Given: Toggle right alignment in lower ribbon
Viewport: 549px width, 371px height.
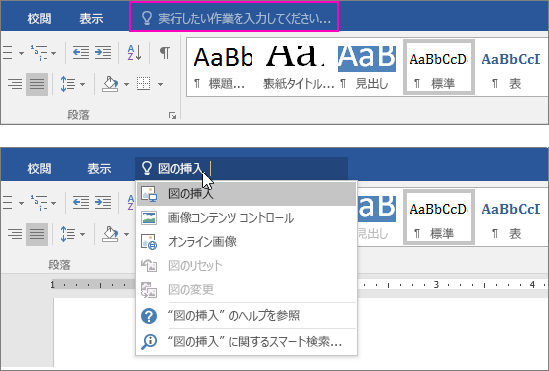Looking at the screenshot, I should click(15, 234).
